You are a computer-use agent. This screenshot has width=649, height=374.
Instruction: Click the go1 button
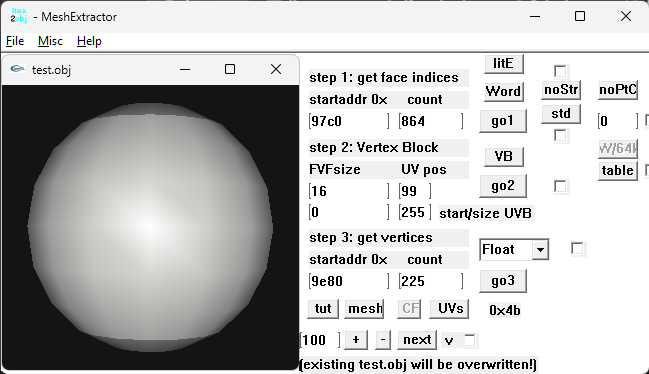[502, 121]
